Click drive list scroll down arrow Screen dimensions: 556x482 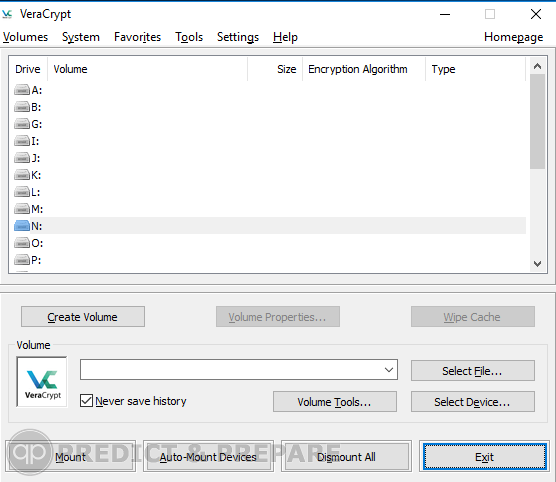(537, 264)
